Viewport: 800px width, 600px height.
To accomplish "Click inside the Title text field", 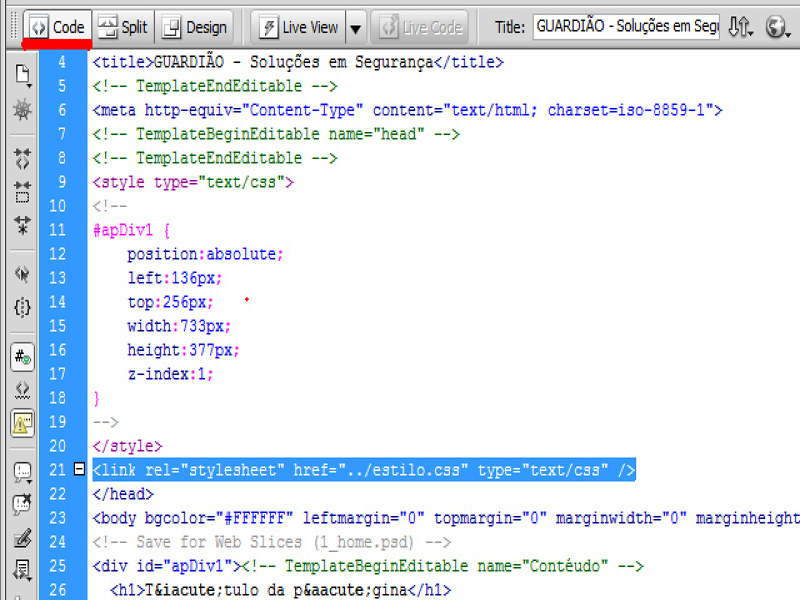I will (625, 28).
